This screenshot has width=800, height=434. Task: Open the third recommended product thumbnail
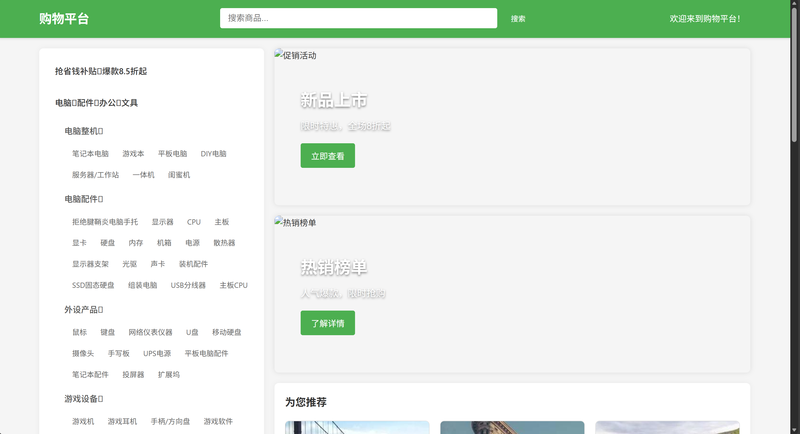[x=667, y=427]
